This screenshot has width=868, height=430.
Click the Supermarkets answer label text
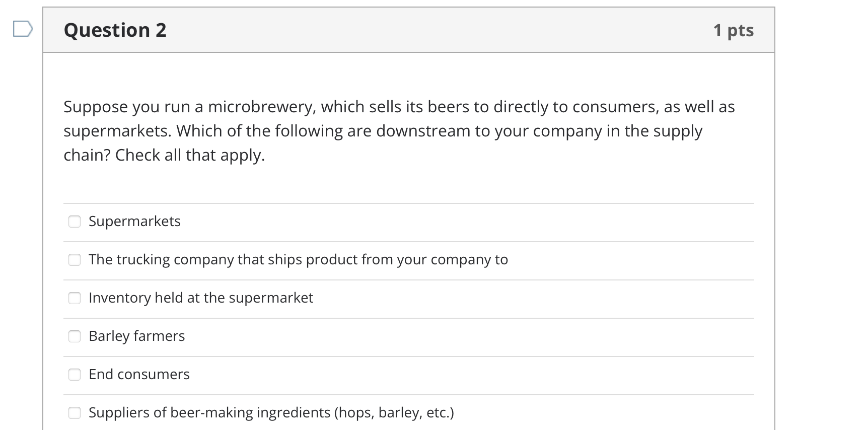click(x=134, y=221)
